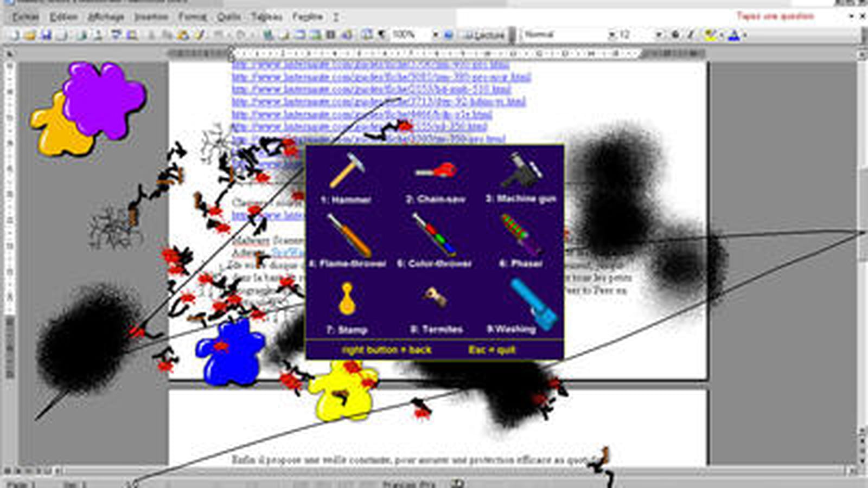The width and height of the screenshot is (868, 488).
Task: Open the Affichage menu
Action: point(106,17)
